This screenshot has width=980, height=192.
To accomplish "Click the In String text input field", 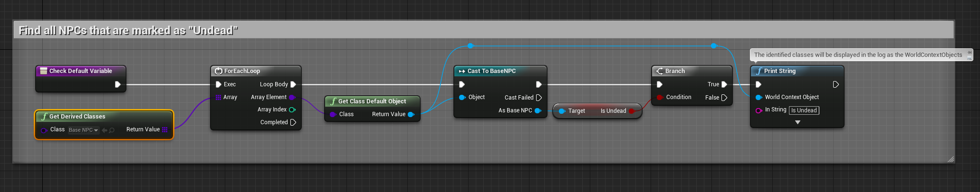I will point(804,110).
